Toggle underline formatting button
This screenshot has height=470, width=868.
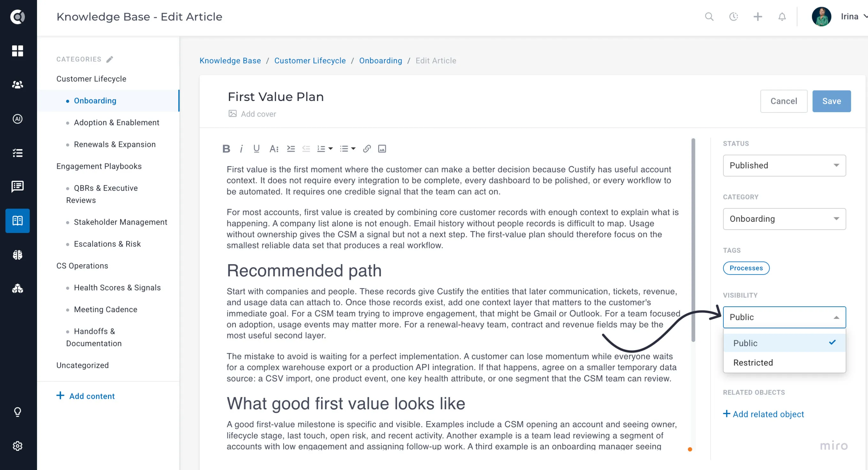(x=256, y=149)
